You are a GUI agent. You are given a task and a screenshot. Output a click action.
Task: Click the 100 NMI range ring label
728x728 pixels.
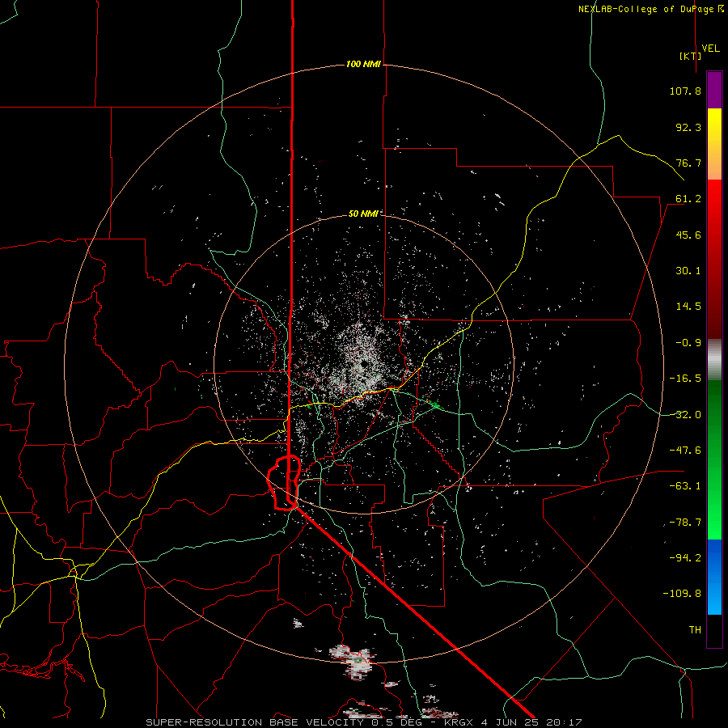(363, 64)
